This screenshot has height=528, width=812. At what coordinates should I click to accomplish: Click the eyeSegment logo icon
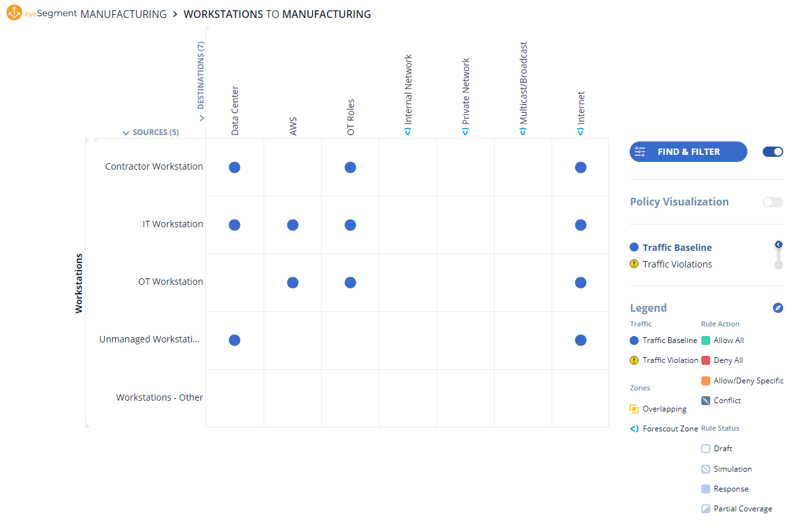click(14, 13)
